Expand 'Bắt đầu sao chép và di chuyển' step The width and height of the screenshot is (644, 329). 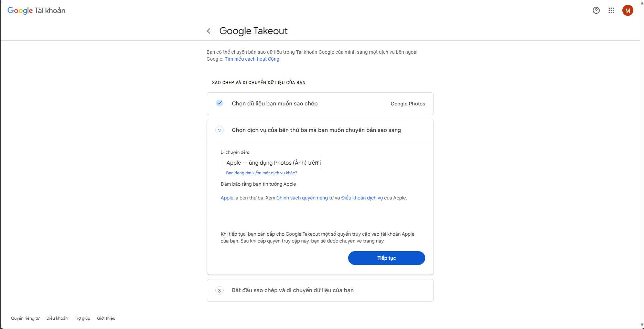[x=320, y=290]
